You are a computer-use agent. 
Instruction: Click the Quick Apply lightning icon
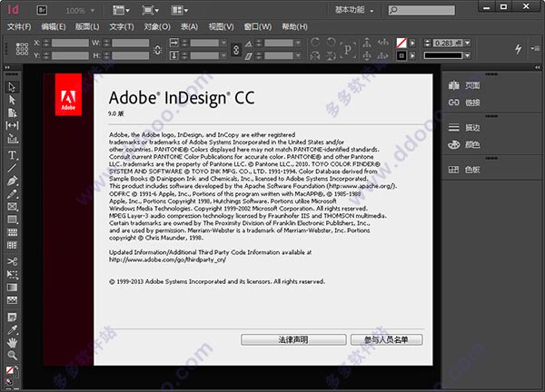[518, 49]
